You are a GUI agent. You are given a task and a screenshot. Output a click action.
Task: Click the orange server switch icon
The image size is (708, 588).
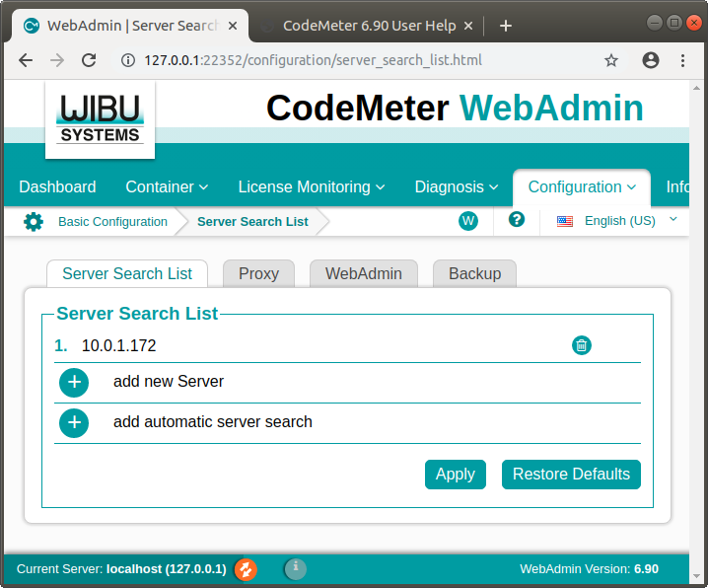(246, 569)
